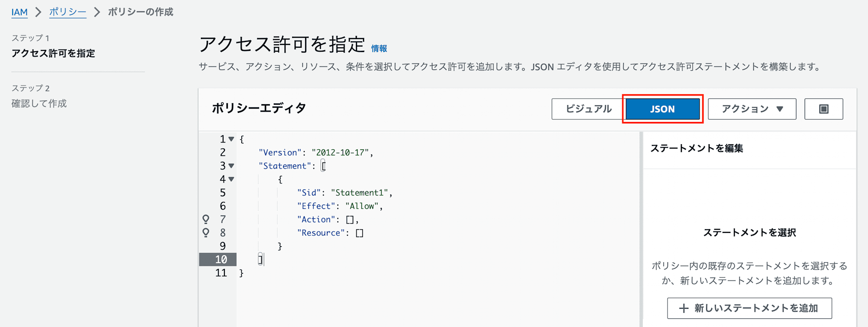Click the ステートメントを編集 panel heading
This screenshot has width=868, height=327.
pyautogui.click(x=697, y=149)
